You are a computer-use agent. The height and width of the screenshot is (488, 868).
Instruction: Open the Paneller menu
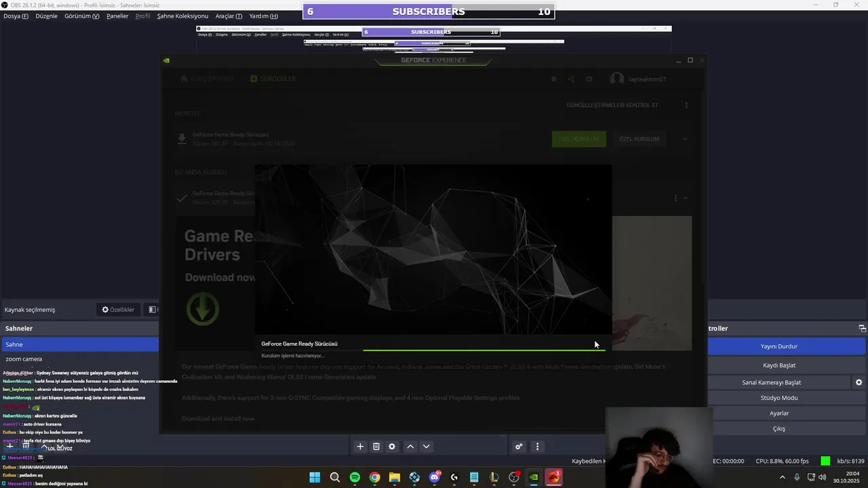tap(117, 16)
